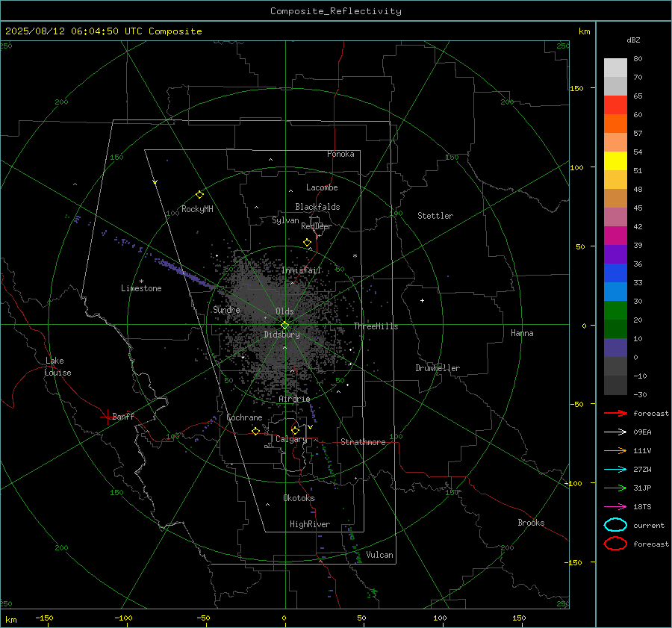Click the HighRiver map label
The height and width of the screenshot is (628, 672).
(310, 524)
